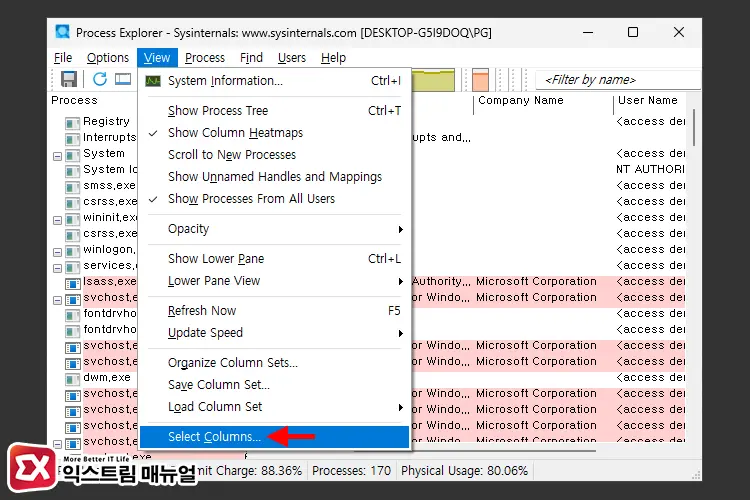Screen dimensions: 750x500
Task: Collapse the wininit.exe tree node
Action: (x=57, y=221)
